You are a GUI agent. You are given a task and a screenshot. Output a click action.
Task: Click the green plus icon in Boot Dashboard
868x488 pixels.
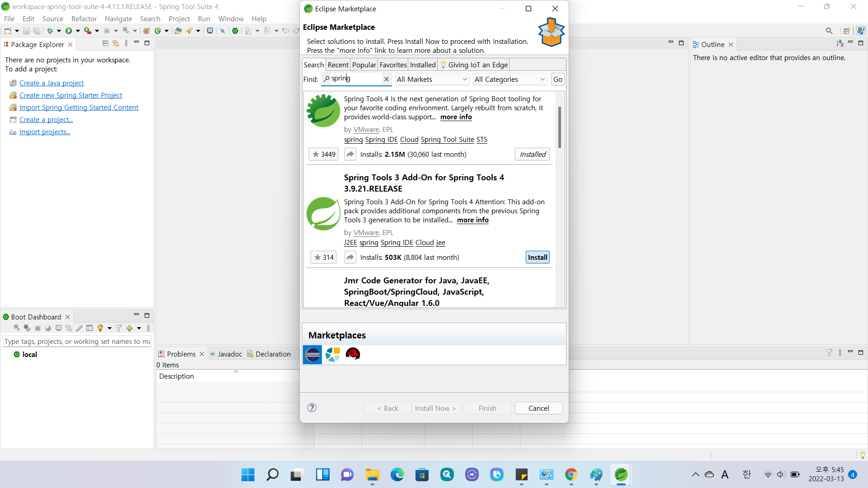tap(129, 328)
